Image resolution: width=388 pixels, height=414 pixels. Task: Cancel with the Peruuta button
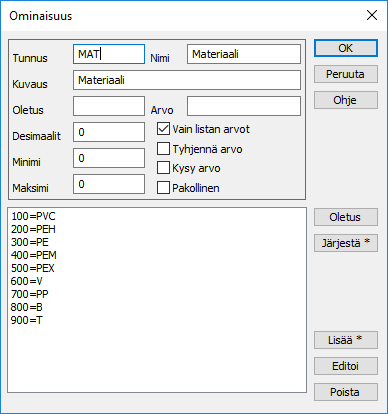click(346, 74)
